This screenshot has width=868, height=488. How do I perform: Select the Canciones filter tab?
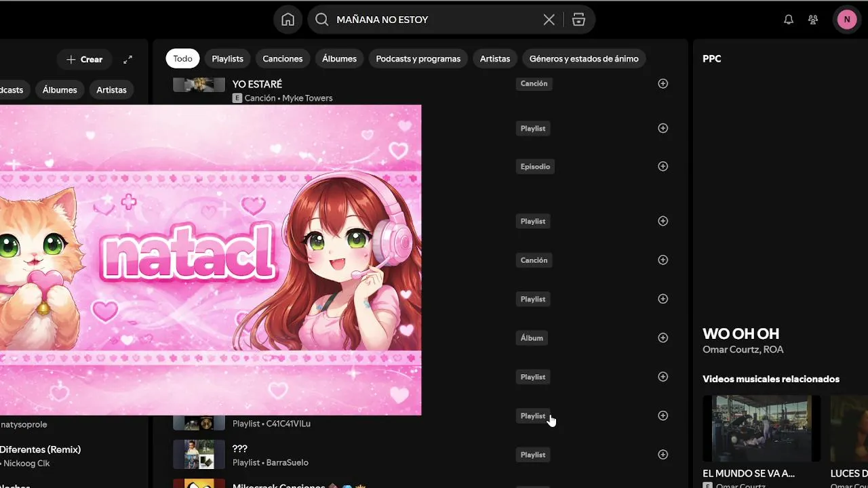click(283, 58)
